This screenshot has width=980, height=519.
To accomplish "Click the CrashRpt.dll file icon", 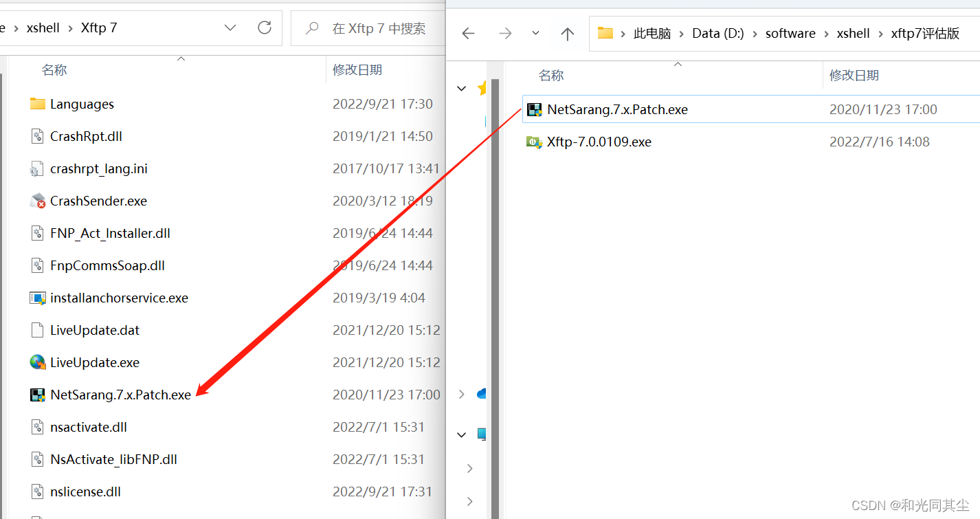I will click(38, 136).
